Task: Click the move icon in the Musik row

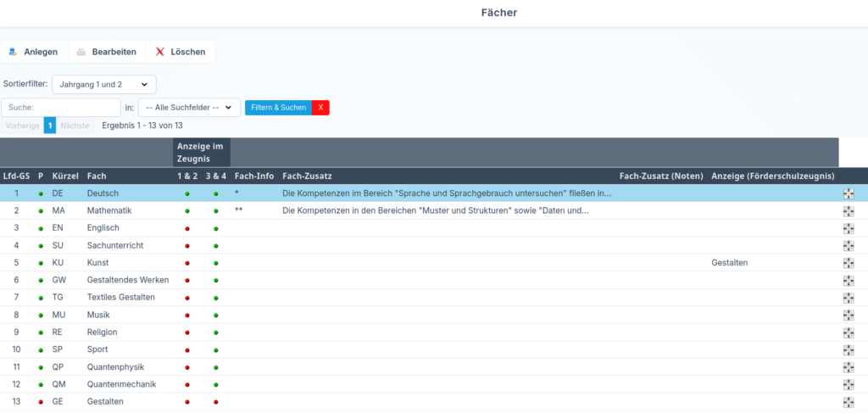Action: 849,315
